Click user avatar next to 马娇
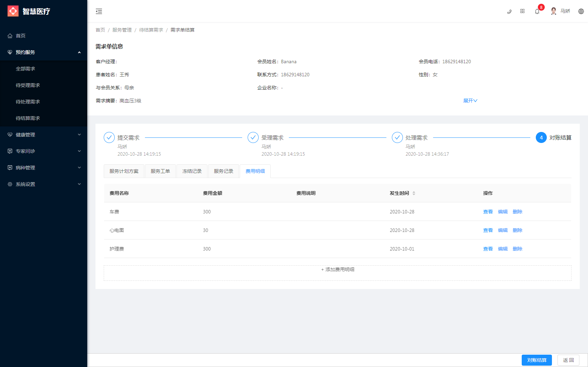The image size is (588, 367). click(554, 11)
